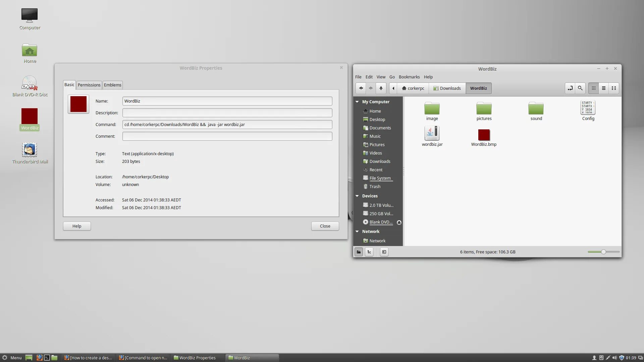Eject the Blank DVD device
Image resolution: width=644 pixels, height=362 pixels.
click(x=399, y=222)
